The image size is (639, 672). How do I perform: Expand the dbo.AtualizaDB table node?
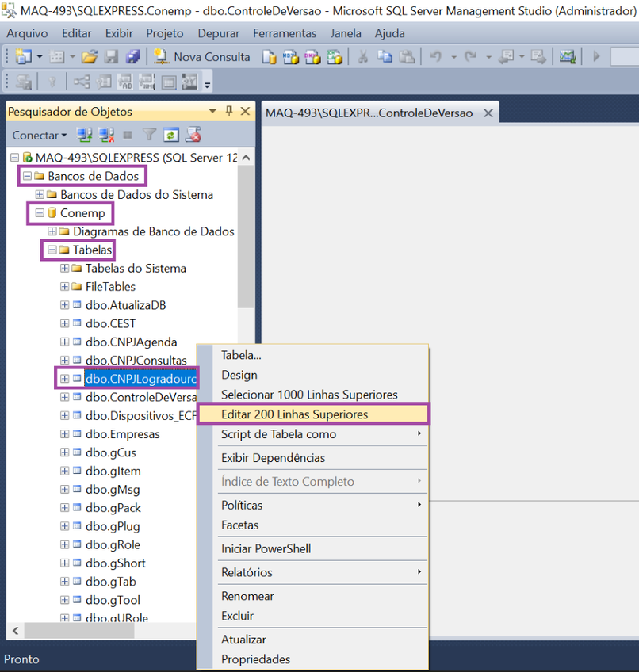coord(64,305)
